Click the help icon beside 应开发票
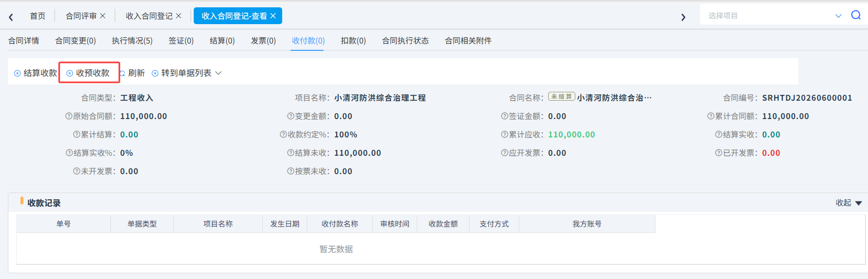Image resolution: width=868 pixels, height=279 pixels. 505,153
